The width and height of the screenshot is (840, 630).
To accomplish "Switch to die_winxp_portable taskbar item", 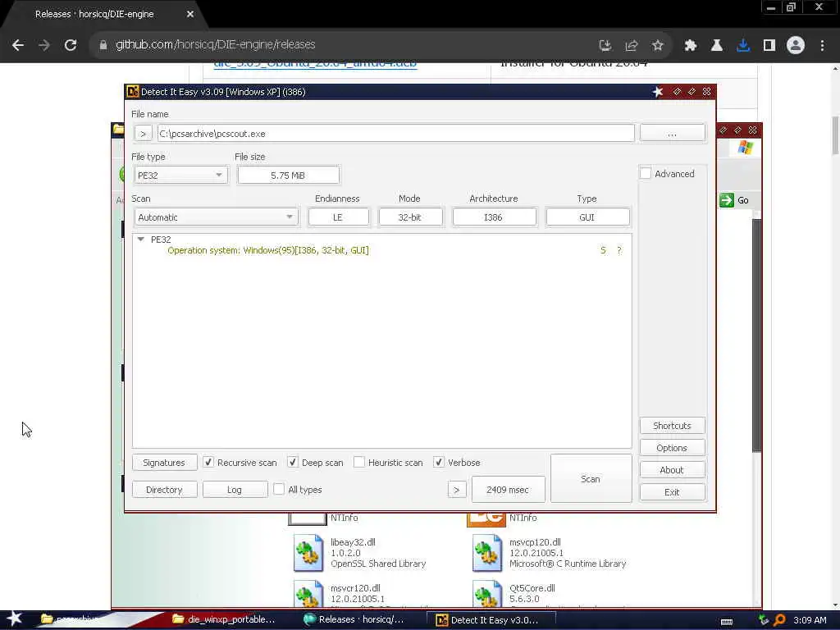I will [224, 619].
